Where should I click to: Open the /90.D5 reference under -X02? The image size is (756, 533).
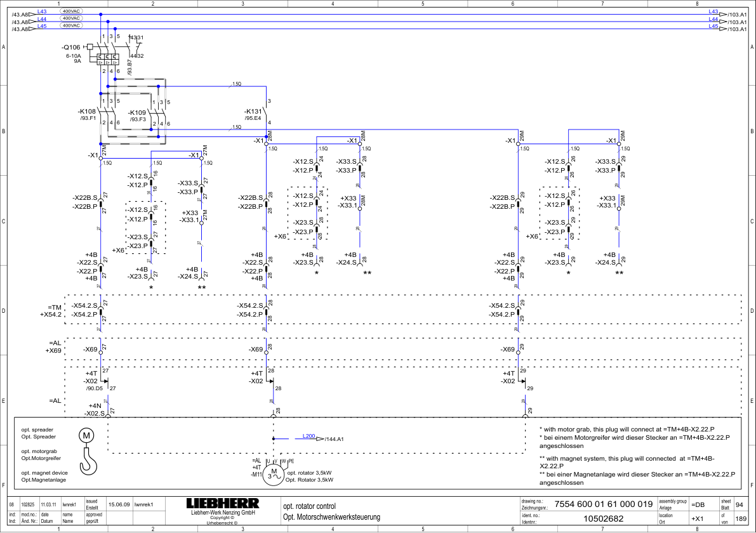(95, 388)
